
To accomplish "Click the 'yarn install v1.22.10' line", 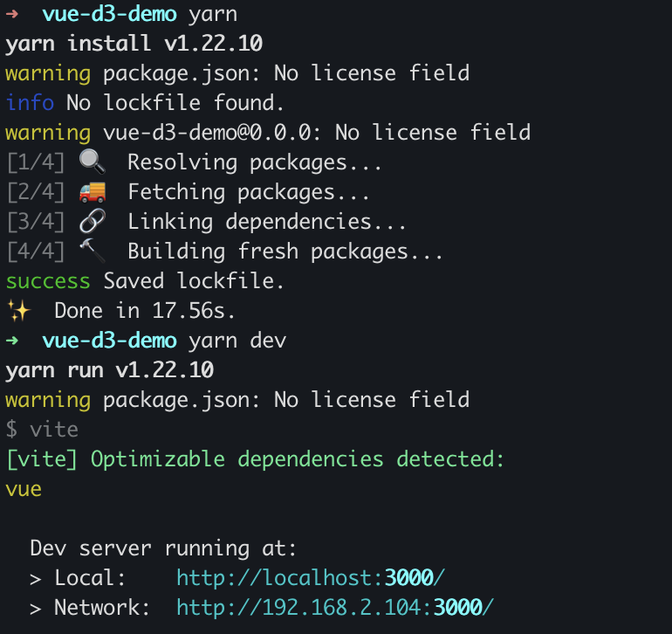I will click(134, 44).
